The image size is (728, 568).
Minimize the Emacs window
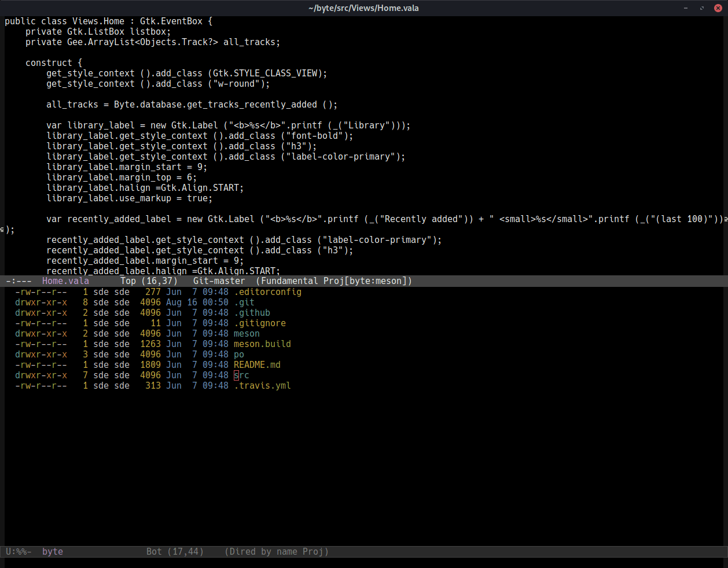point(686,8)
